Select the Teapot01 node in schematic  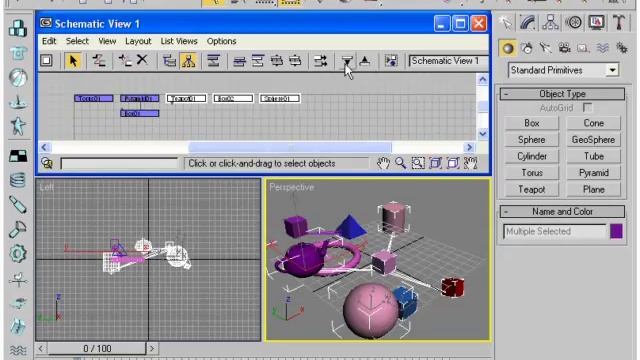186,98
